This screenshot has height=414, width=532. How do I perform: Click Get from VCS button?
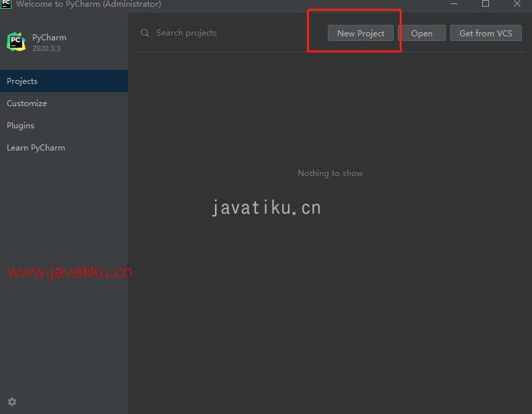(486, 33)
